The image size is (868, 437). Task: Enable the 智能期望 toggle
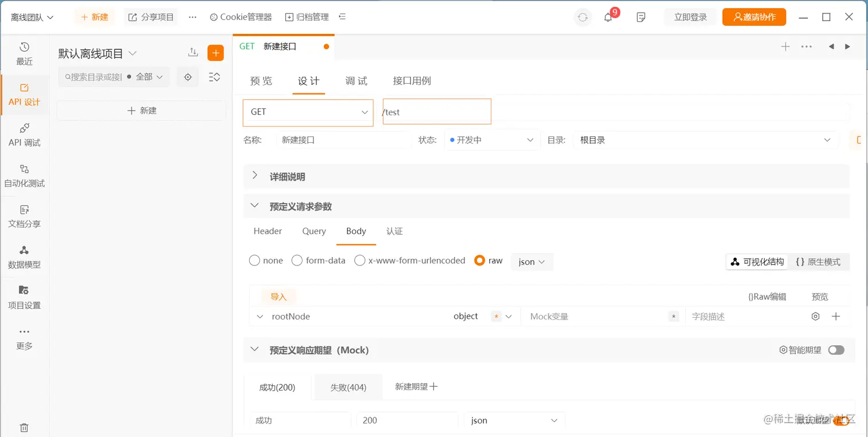pyautogui.click(x=836, y=350)
